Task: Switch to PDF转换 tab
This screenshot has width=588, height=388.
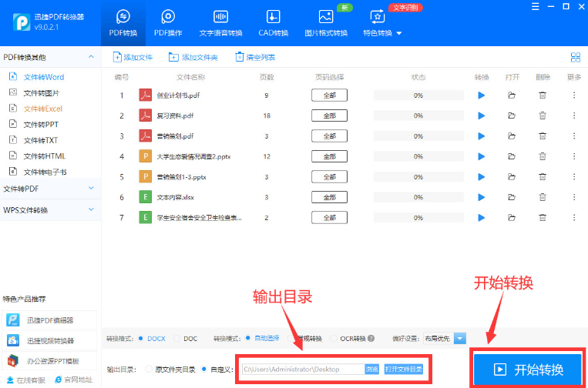Action: click(123, 23)
